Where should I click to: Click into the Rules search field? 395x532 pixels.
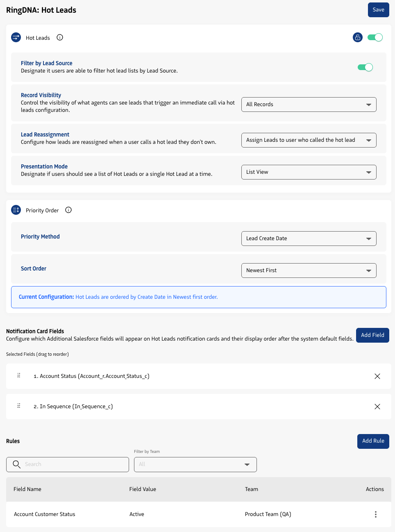coord(68,464)
